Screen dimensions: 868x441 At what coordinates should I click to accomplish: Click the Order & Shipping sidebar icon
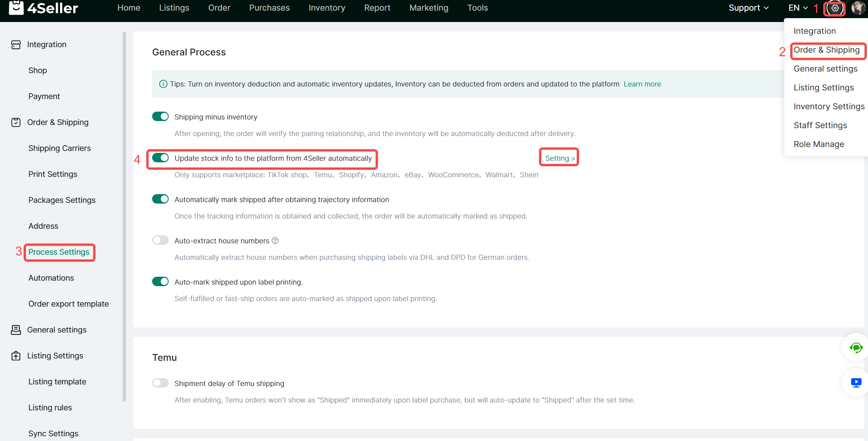coord(16,122)
